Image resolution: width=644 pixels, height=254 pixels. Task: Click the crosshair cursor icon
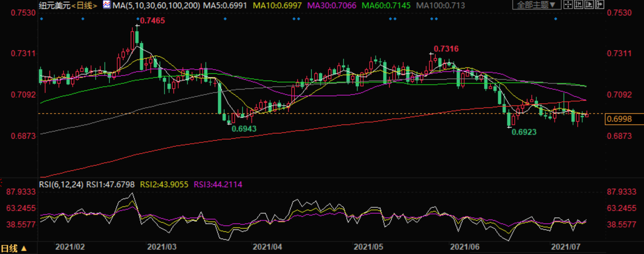568,5
